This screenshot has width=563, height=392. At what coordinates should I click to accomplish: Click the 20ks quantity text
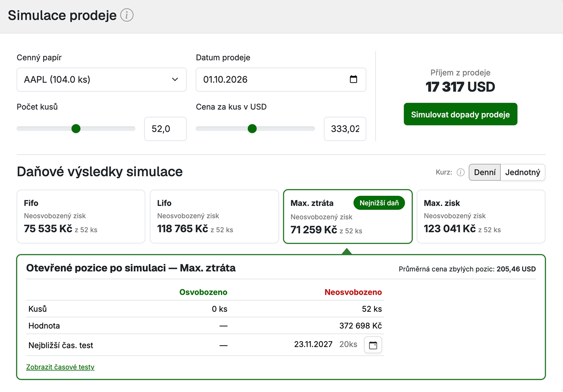[348, 344]
